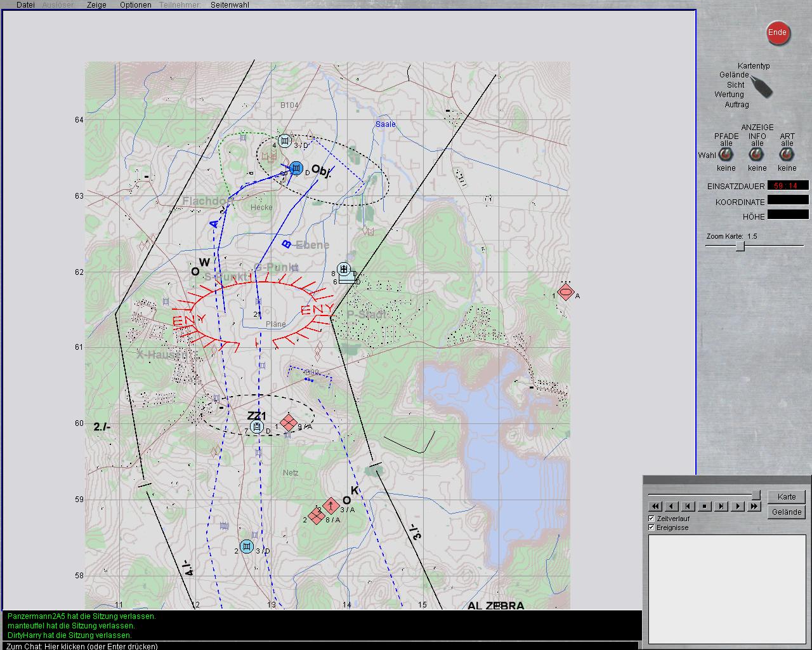812x650 pixels.
Task: Click the Zoom Karte slider handle
Action: 740,246
